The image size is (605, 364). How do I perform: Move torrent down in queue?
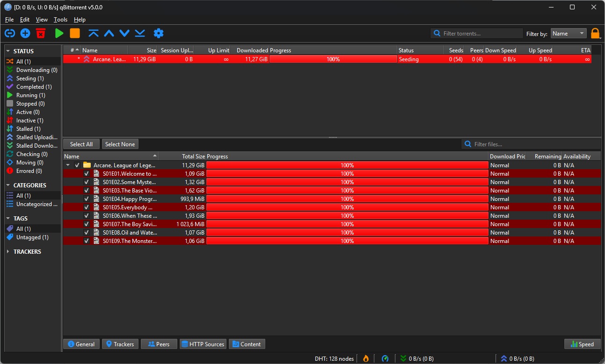(124, 33)
